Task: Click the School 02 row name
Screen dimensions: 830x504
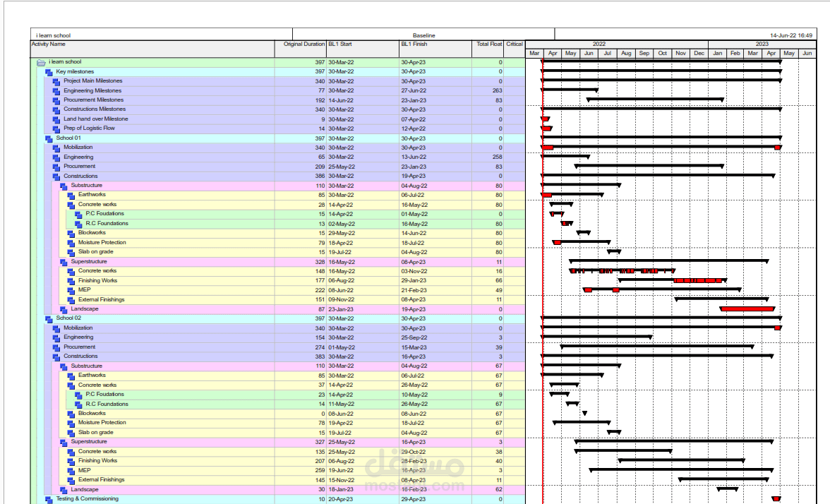Action: pyautogui.click(x=68, y=318)
